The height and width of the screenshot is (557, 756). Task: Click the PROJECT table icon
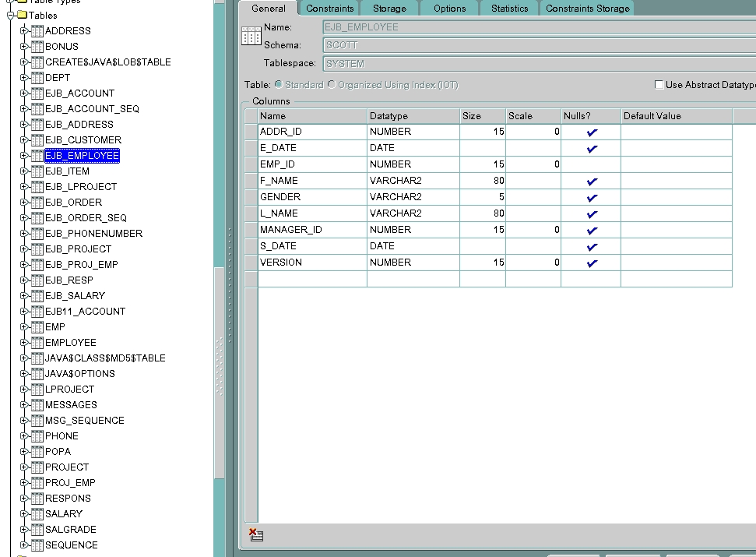[x=37, y=467]
